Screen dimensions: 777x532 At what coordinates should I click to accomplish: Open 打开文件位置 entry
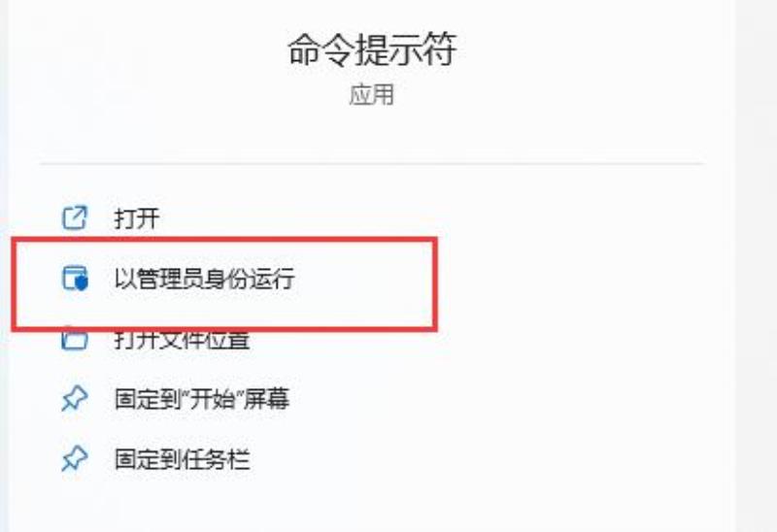[x=182, y=340]
